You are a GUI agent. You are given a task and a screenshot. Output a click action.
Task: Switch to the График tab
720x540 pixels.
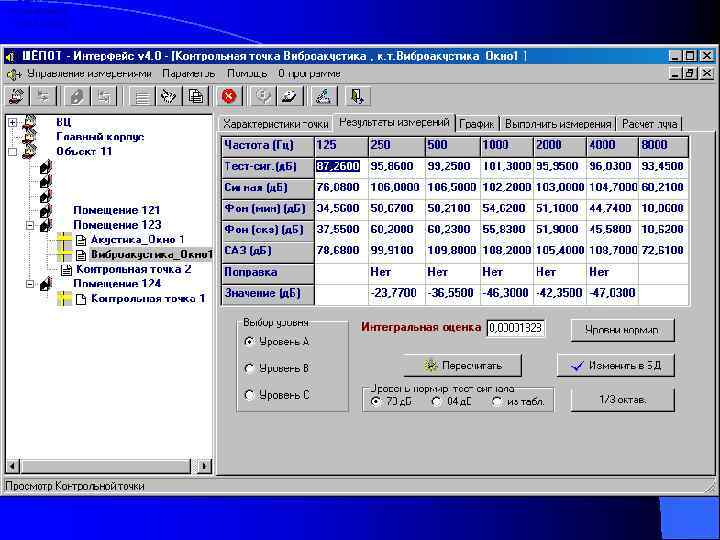click(477, 124)
